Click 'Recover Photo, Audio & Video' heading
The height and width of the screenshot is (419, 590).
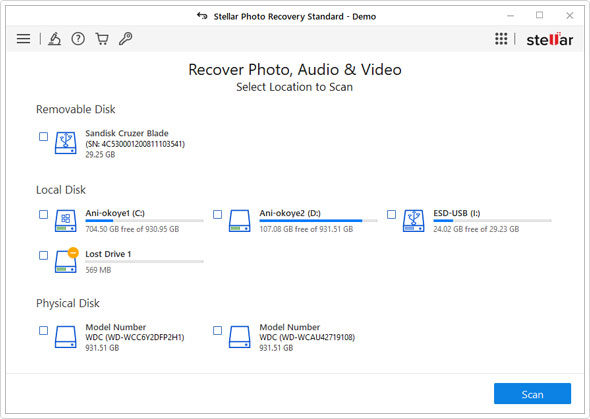pos(295,69)
